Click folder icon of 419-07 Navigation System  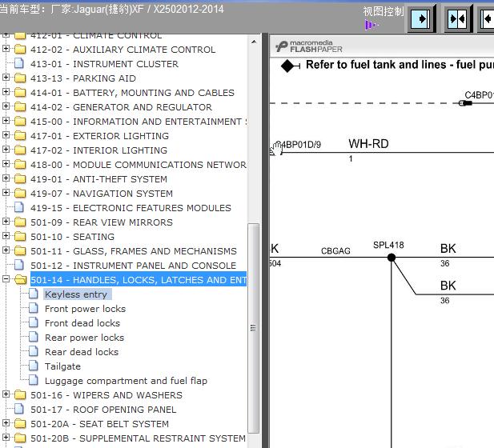21,194
